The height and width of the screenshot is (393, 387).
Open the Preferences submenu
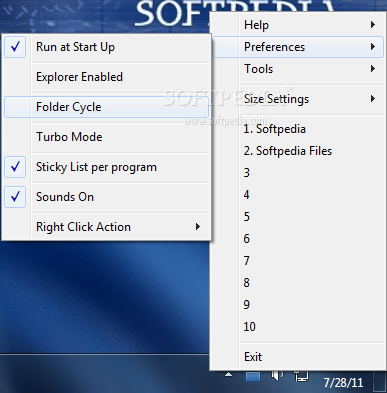click(x=298, y=47)
